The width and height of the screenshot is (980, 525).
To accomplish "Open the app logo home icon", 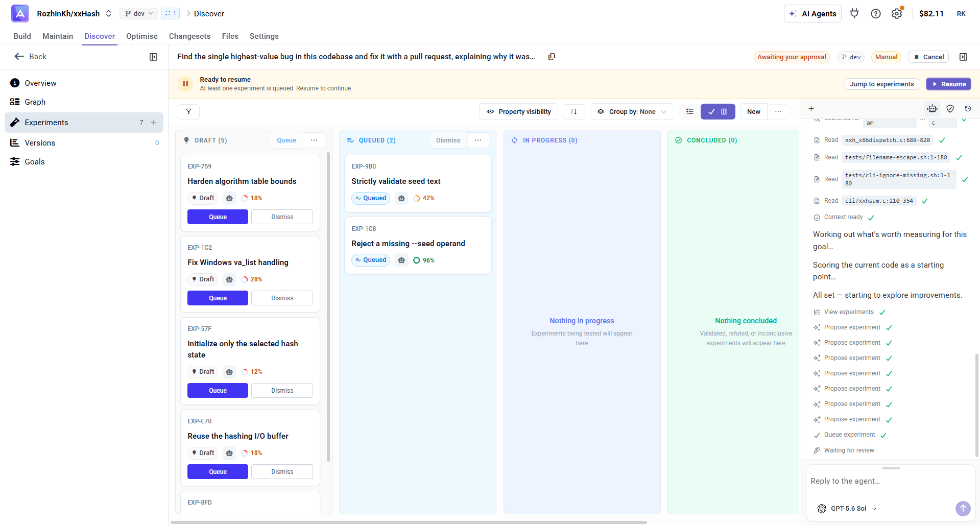I will [x=20, y=13].
